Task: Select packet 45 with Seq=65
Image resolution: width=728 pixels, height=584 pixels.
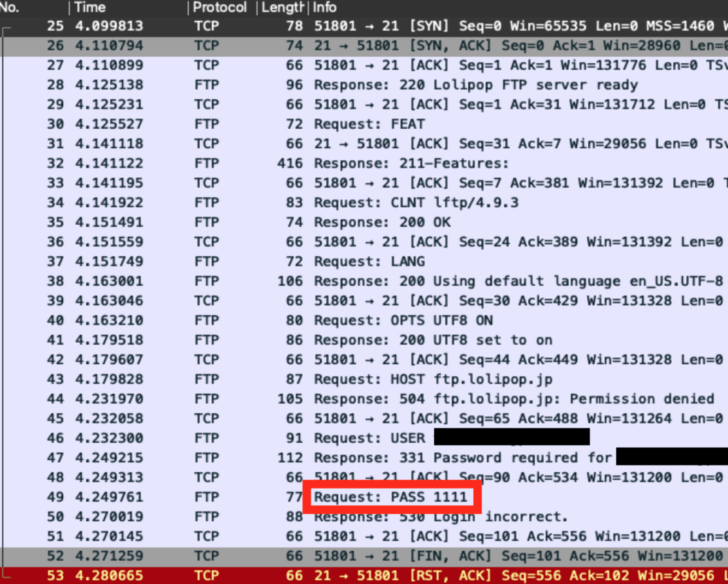Action: click(x=364, y=419)
